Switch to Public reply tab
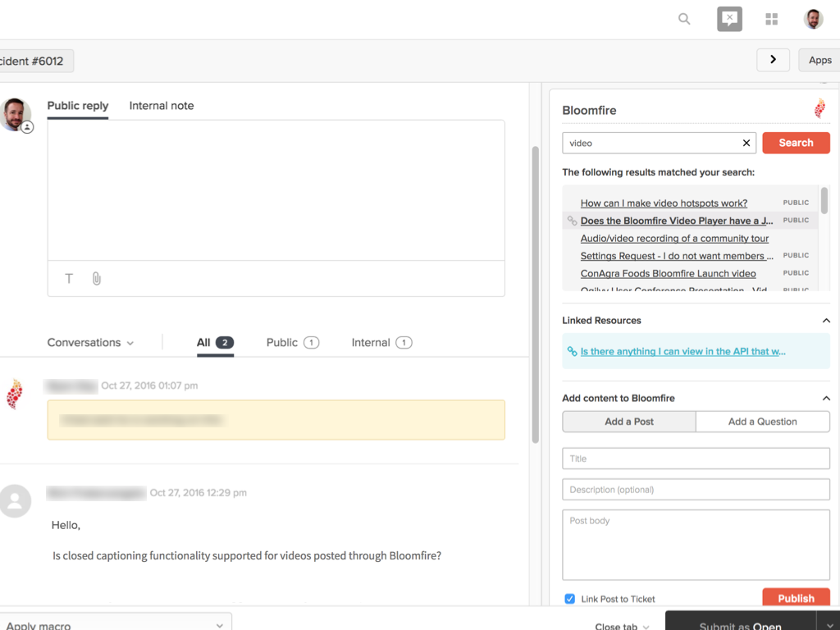 [x=78, y=106]
